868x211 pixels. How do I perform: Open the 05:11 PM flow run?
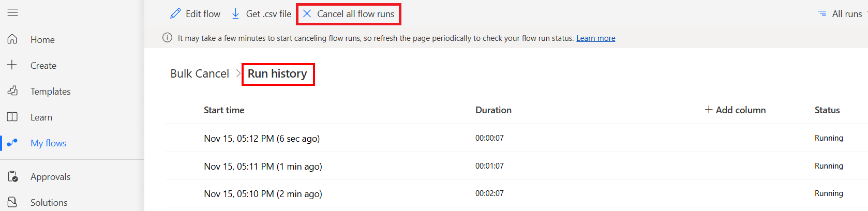pyautogui.click(x=263, y=167)
